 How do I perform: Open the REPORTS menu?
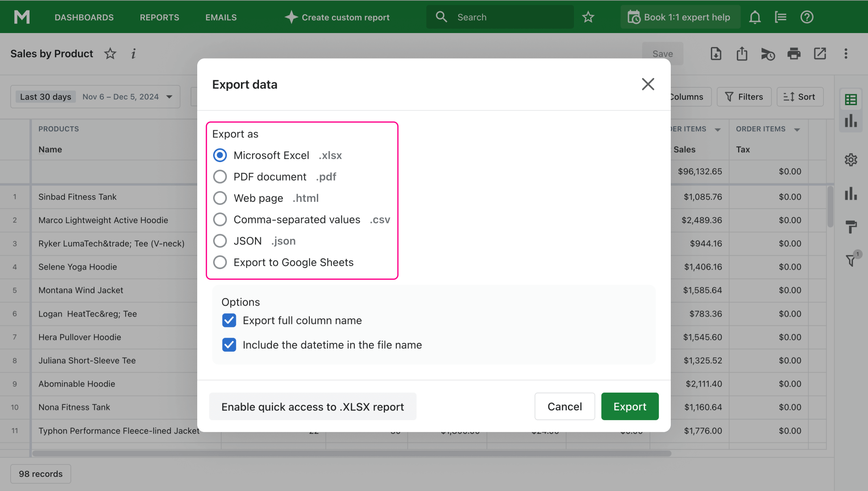tap(159, 17)
